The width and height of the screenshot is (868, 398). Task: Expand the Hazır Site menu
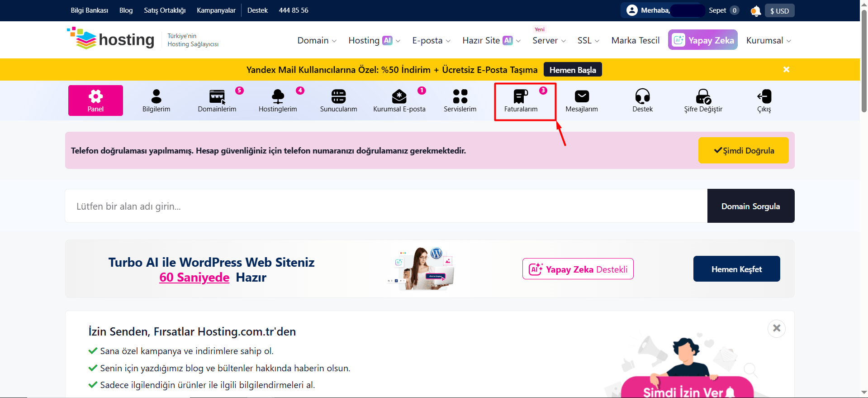coord(491,40)
